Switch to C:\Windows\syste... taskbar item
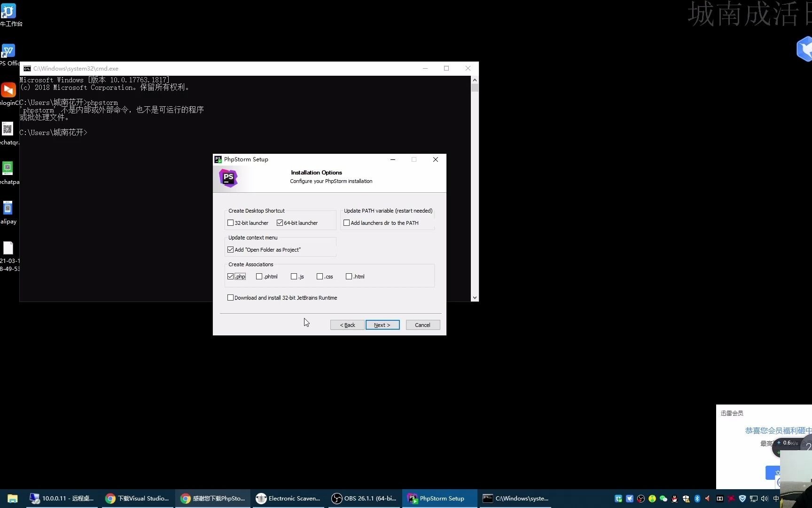Image resolution: width=812 pixels, height=508 pixels. coord(515,499)
